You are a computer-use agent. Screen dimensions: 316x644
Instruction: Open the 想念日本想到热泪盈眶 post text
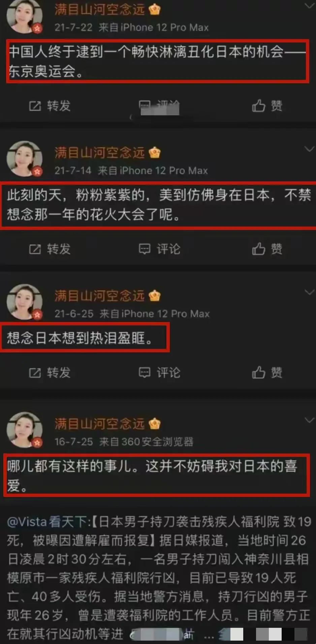[x=80, y=338]
